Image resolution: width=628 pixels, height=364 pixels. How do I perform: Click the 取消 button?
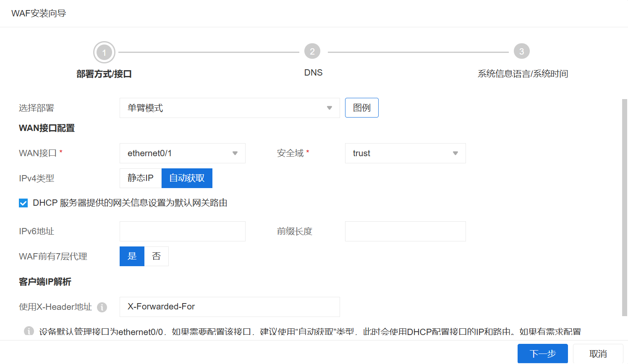[x=598, y=354]
